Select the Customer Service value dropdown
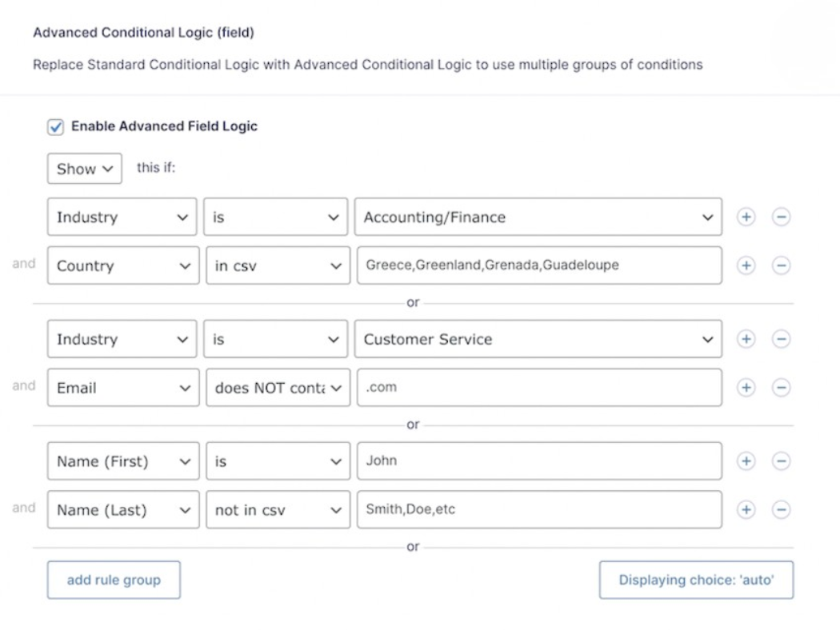 point(539,339)
